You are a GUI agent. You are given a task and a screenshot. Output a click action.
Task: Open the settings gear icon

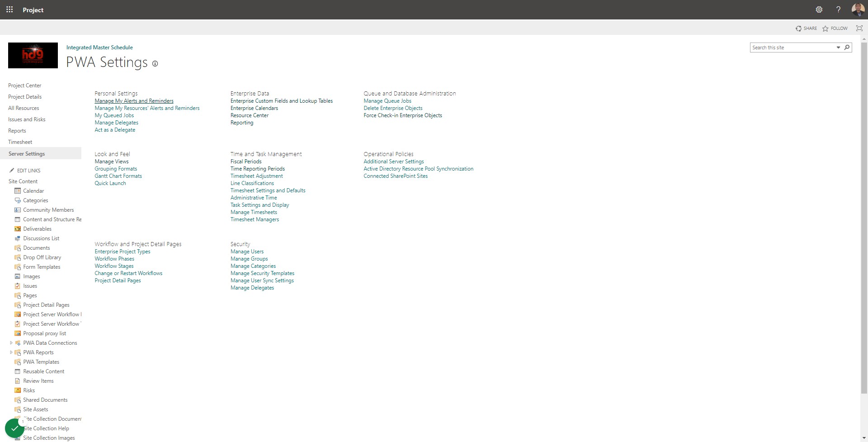tap(819, 10)
